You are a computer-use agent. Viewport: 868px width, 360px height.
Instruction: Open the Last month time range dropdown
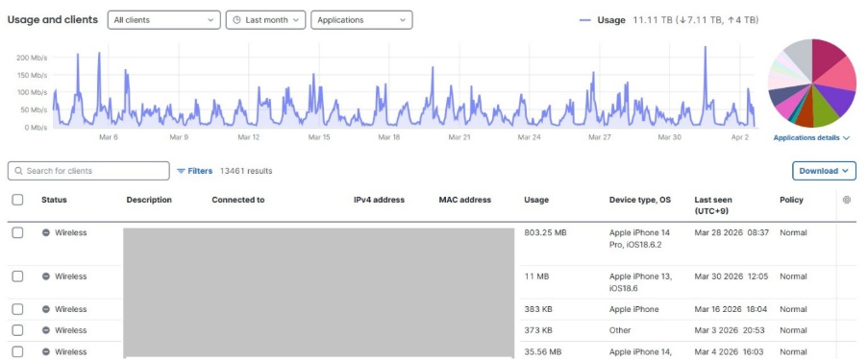point(265,20)
